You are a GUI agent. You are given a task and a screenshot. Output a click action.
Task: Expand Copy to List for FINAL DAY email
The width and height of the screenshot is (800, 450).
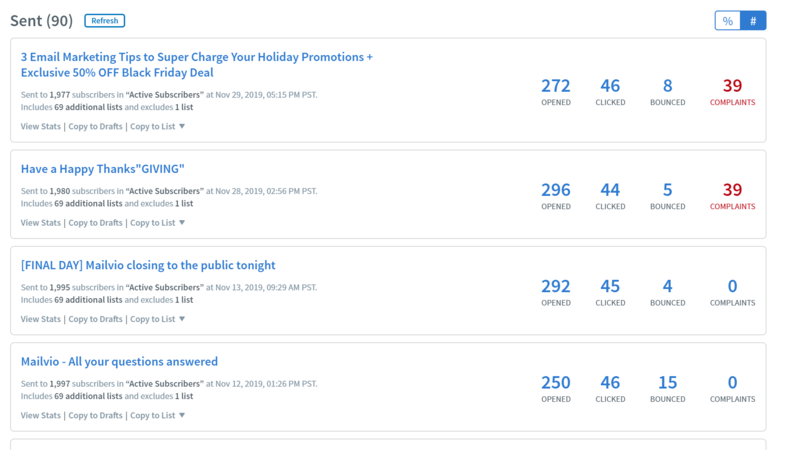tap(158, 319)
